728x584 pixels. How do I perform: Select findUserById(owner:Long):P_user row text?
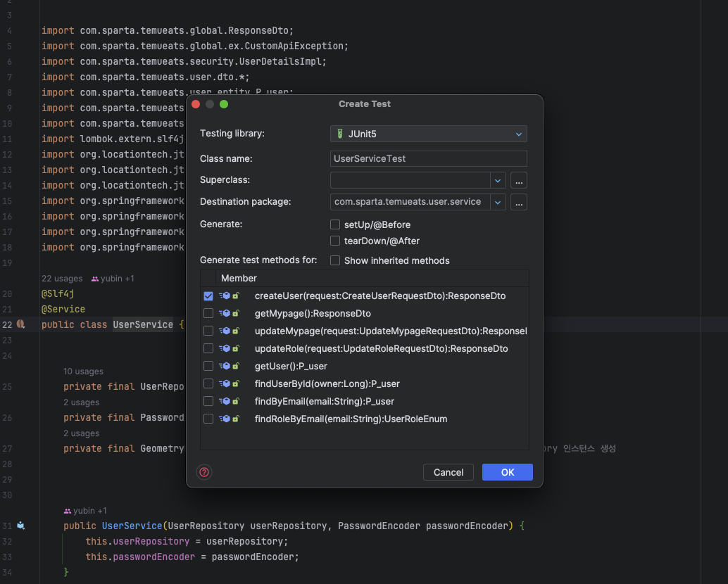coord(327,383)
